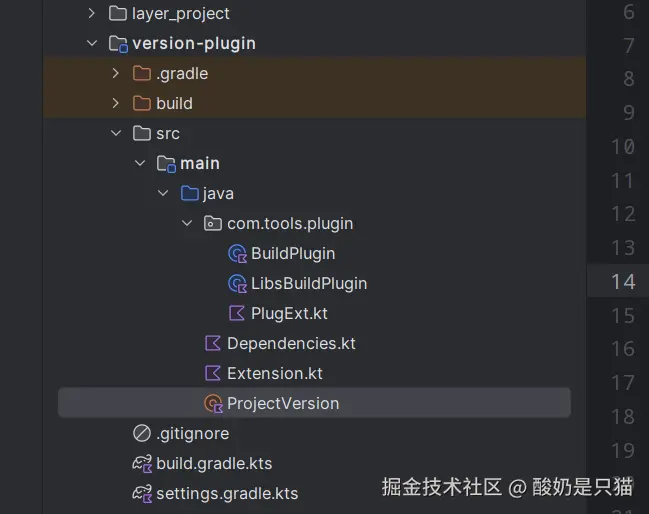The width and height of the screenshot is (649, 514).
Task: Click the com.tools.plugin package icon
Action: [212, 223]
